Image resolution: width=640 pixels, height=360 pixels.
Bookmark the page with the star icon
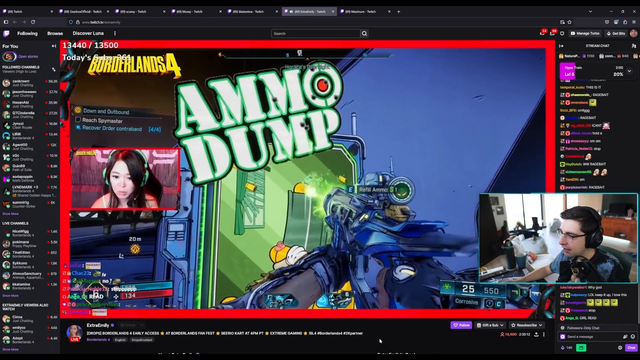click(569, 22)
